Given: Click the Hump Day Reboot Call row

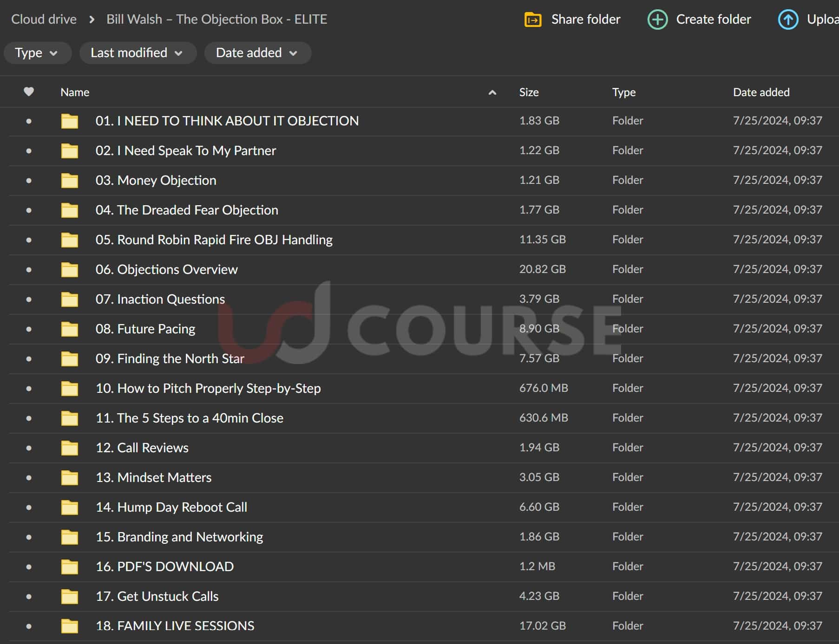Looking at the screenshot, I should click(x=172, y=507).
